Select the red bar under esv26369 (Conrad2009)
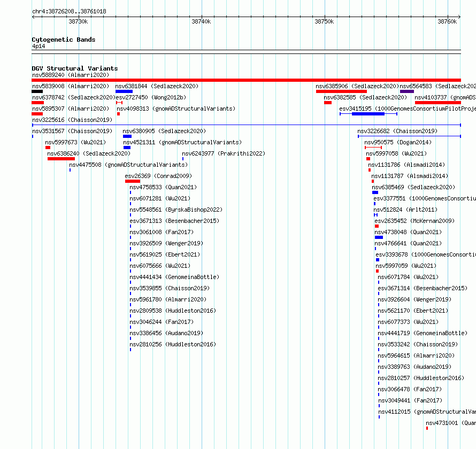The height and width of the screenshot is (449, 476). click(x=133, y=181)
